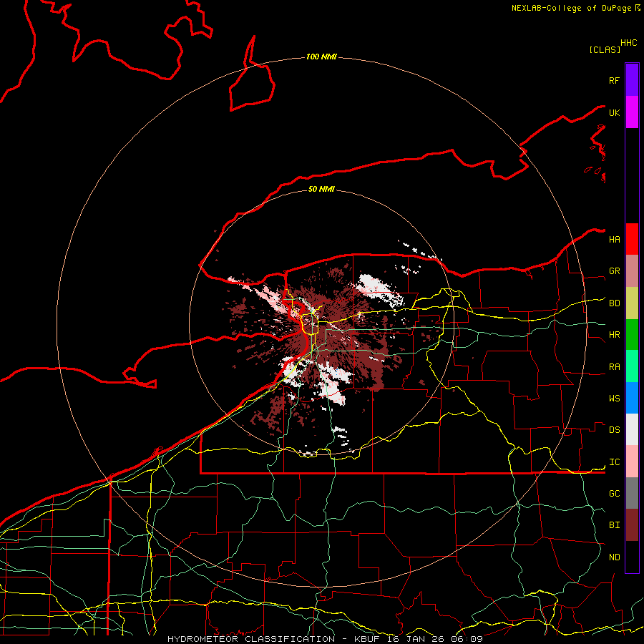This screenshot has width=644, height=644.
Task: Click the "RA" legend label
Action: point(614,367)
